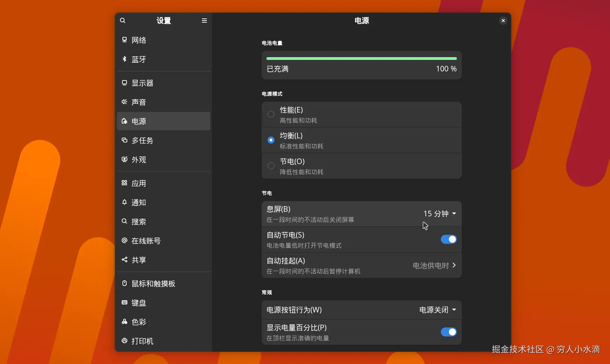
Task: Click the multitasking icon beside 多任务
Action: [x=125, y=140]
